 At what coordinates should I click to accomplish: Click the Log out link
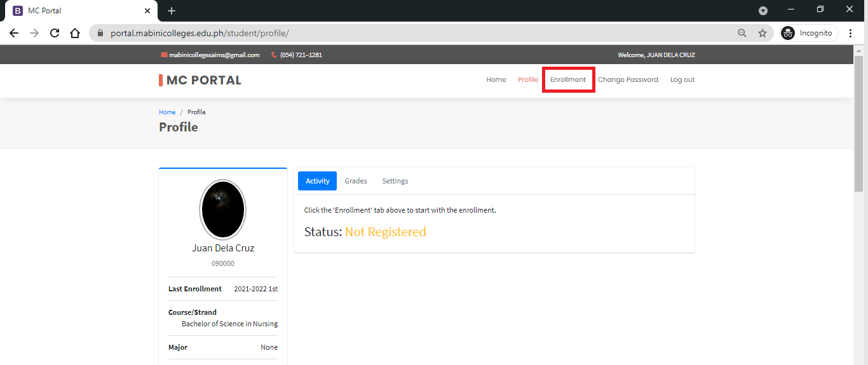[x=682, y=80]
